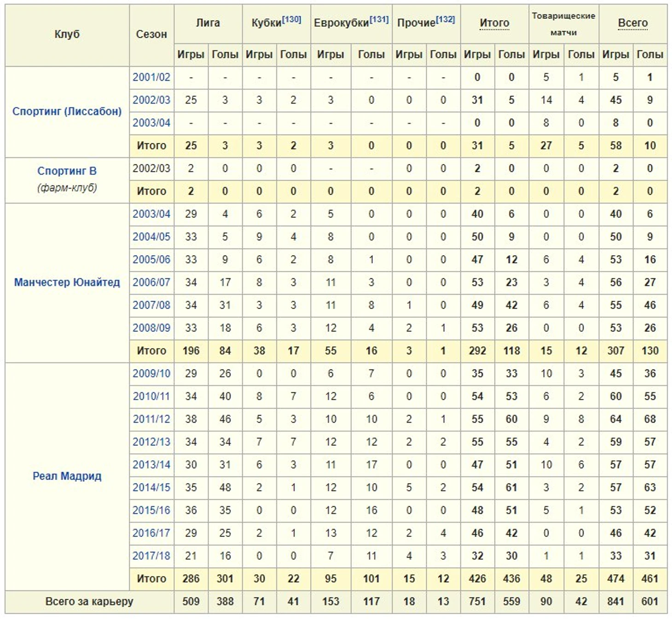Select 2013/14 Eurocup goals value 17
672x619 pixels.
point(371,465)
